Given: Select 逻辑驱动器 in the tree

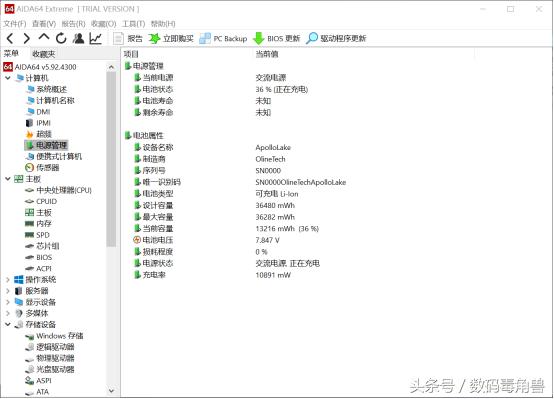Looking at the screenshot, I should (x=50, y=347).
